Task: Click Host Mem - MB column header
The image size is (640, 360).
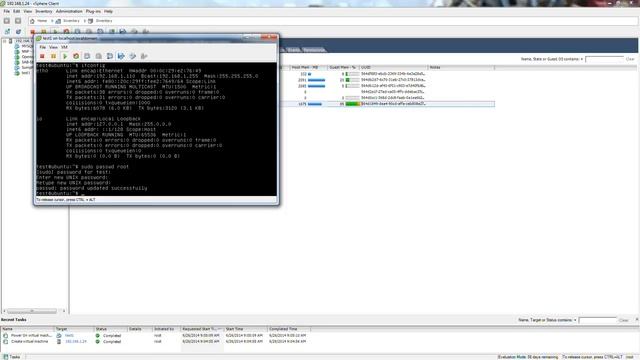Action: point(309,67)
